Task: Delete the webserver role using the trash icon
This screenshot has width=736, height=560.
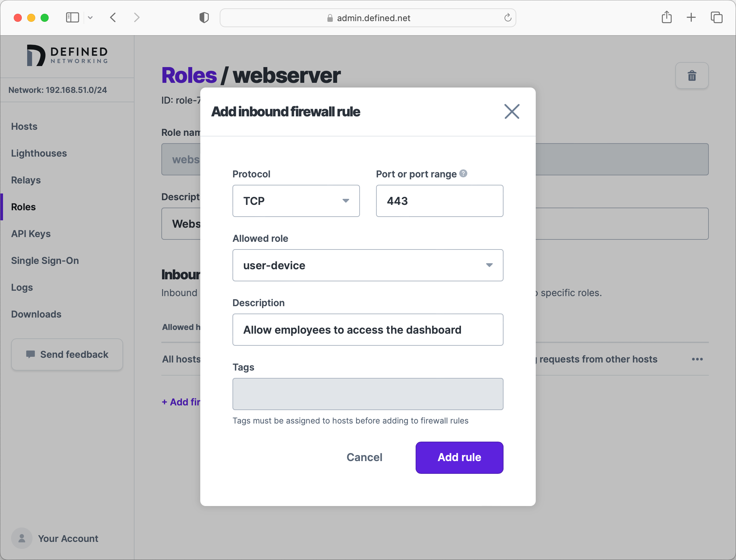Action: pos(692,75)
